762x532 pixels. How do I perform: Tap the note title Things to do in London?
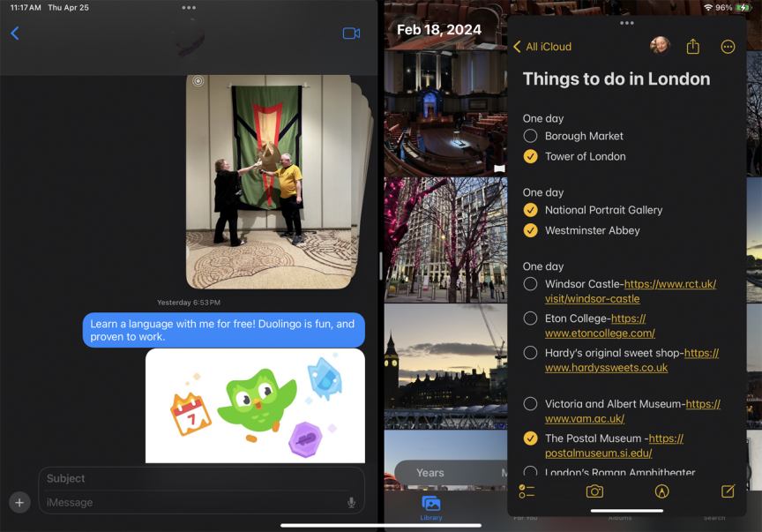616,79
